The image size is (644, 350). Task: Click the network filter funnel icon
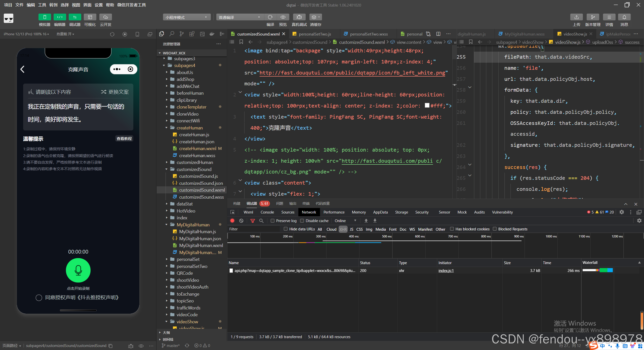(x=253, y=221)
